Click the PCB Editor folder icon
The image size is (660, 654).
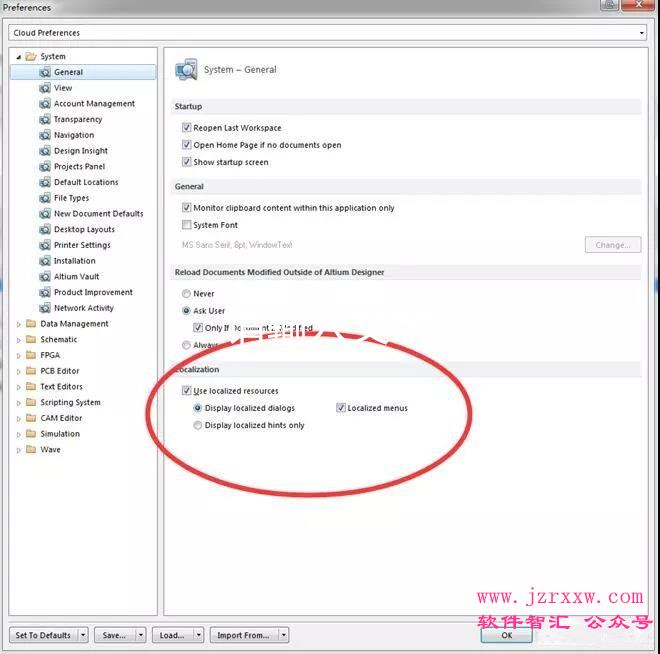(x=31, y=371)
